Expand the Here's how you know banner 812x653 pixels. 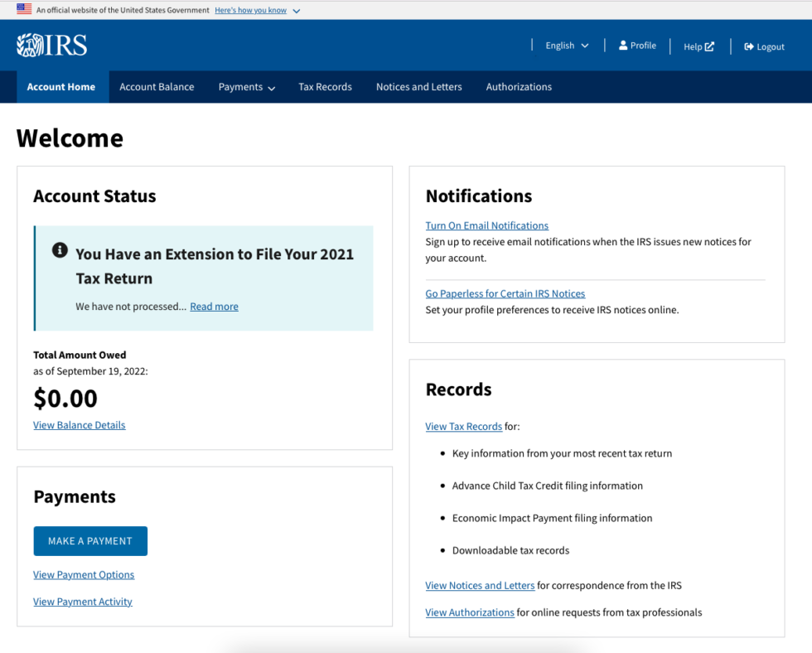(251, 9)
